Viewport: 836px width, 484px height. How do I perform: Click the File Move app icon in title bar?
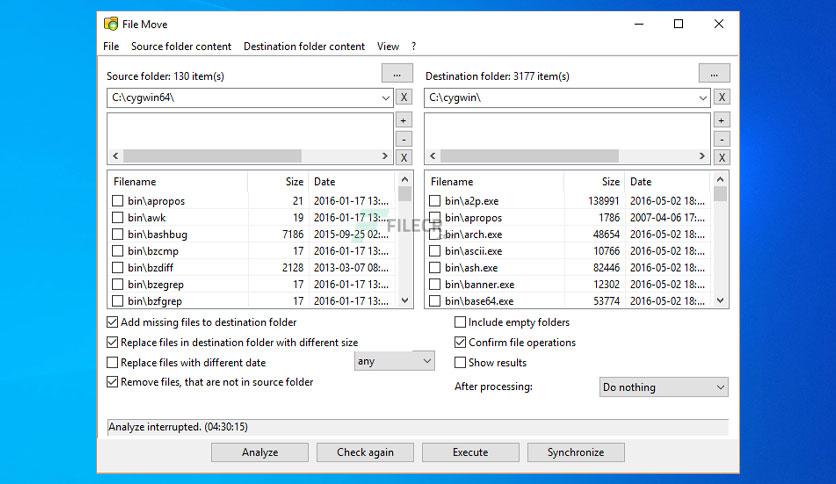point(111,24)
